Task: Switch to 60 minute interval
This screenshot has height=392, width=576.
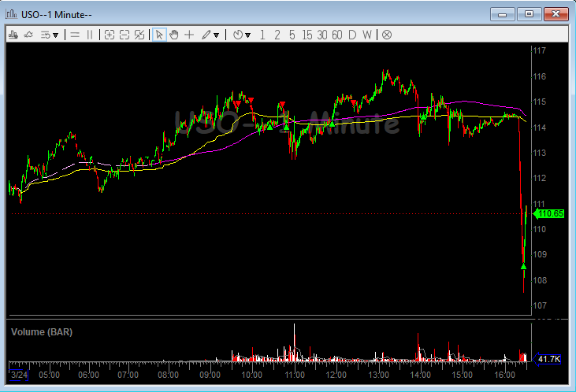Action: coord(337,35)
